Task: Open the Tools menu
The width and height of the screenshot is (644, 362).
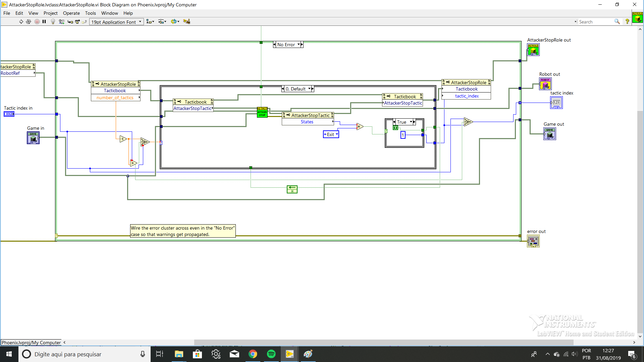Action: click(90, 13)
